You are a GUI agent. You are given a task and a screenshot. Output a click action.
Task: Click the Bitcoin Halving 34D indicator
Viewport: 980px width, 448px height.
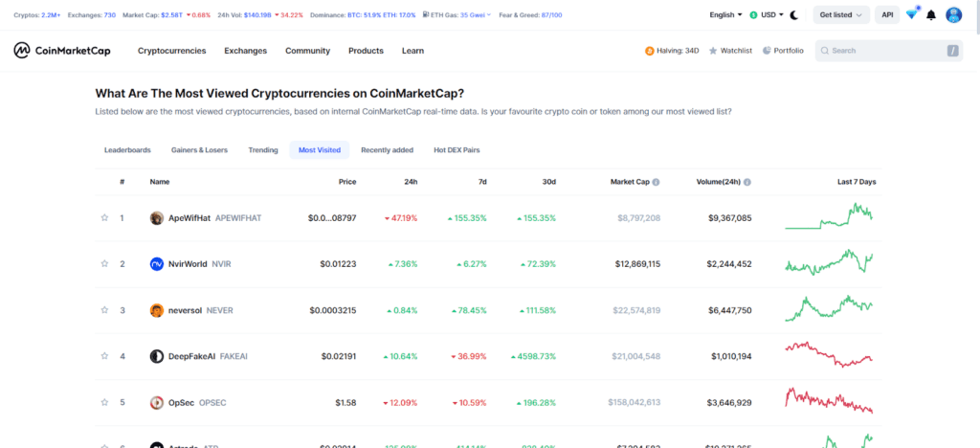click(672, 51)
